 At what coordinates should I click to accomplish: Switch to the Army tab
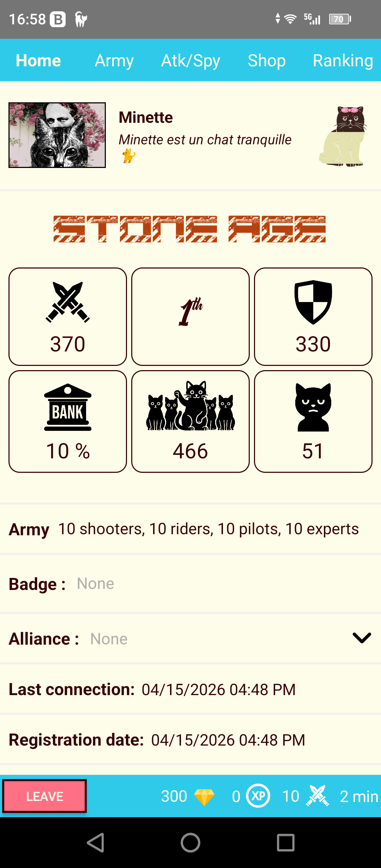(x=114, y=60)
